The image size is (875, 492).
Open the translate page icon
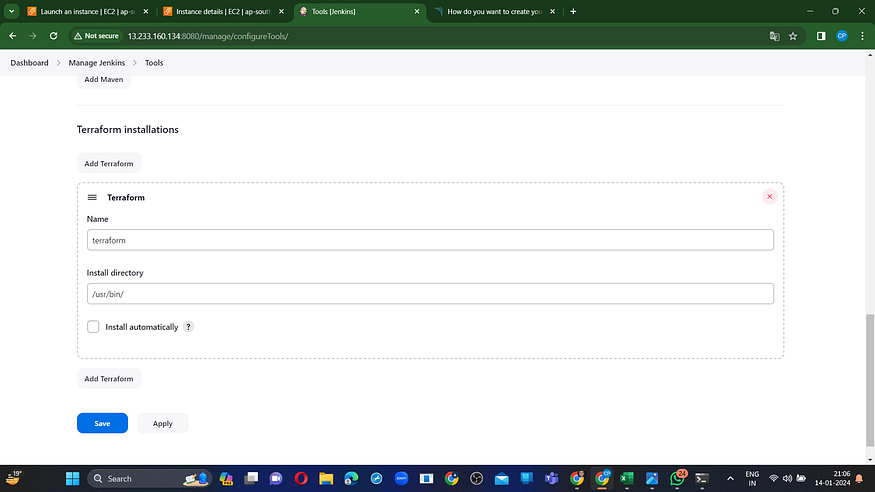click(x=774, y=36)
